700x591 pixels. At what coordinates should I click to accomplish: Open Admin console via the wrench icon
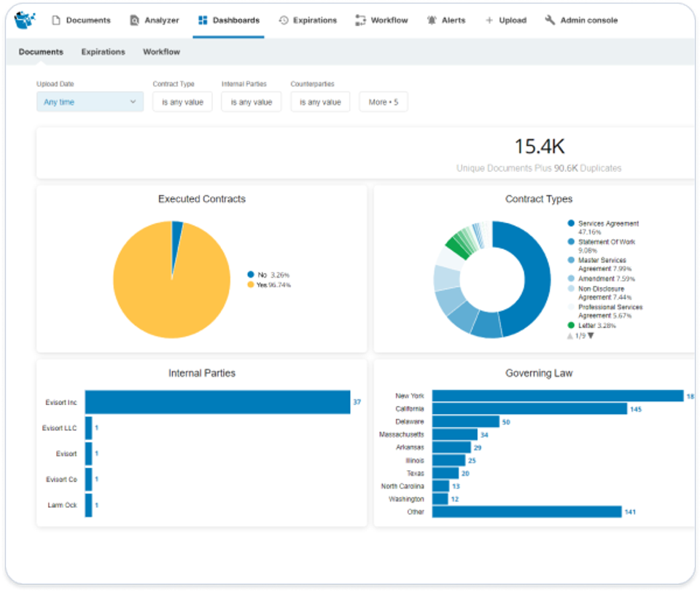(x=549, y=20)
